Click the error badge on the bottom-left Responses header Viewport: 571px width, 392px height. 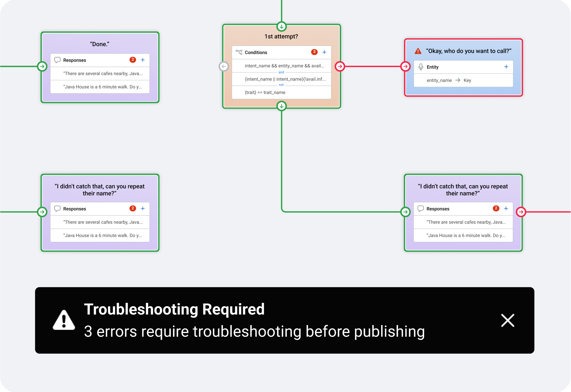(133, 208)
